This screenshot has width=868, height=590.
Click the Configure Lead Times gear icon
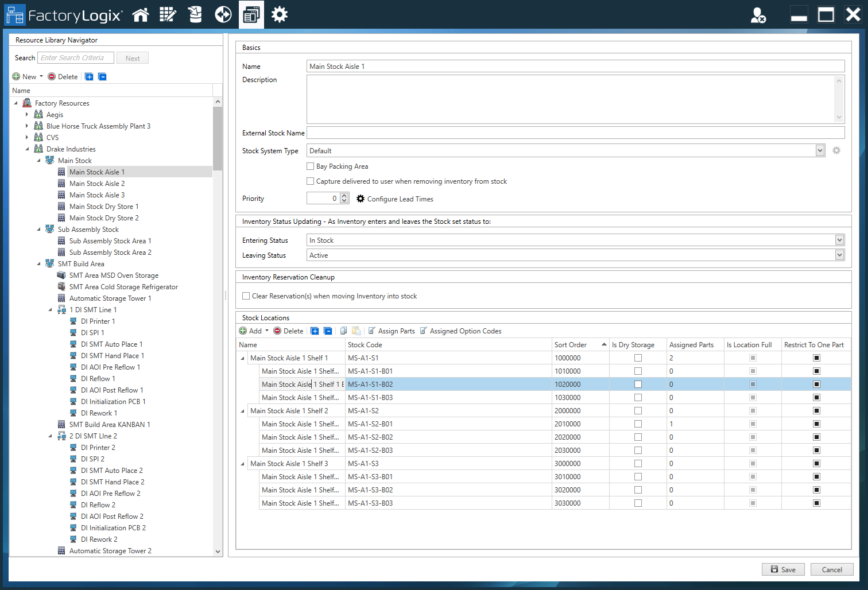pyautogui.click(x=361, y=199)
